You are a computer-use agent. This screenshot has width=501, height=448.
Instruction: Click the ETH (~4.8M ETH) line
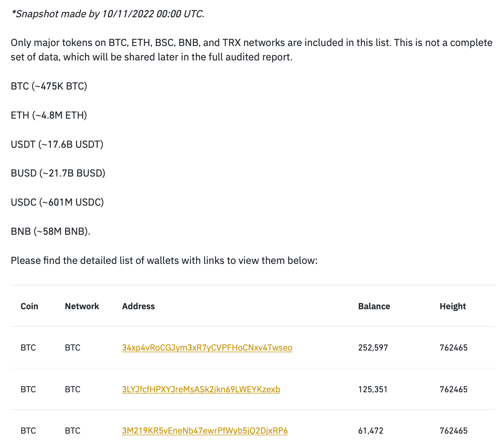pos(49,115)
